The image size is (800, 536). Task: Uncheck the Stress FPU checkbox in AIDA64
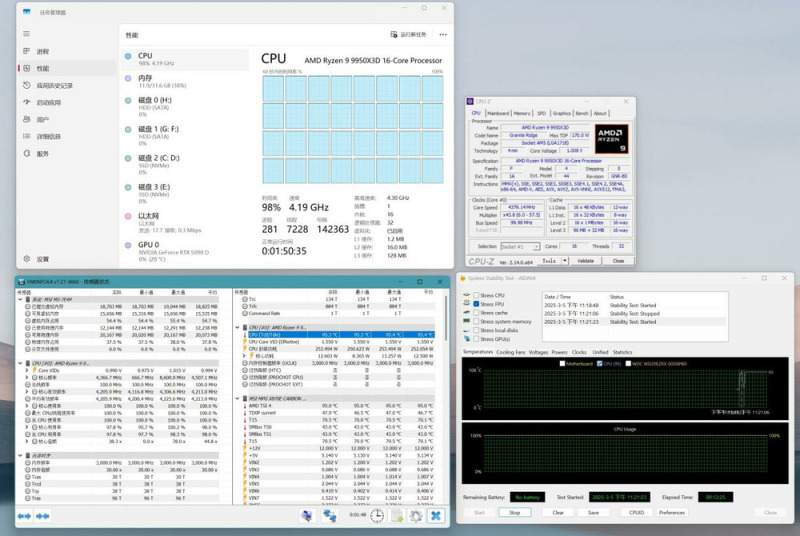476,304
